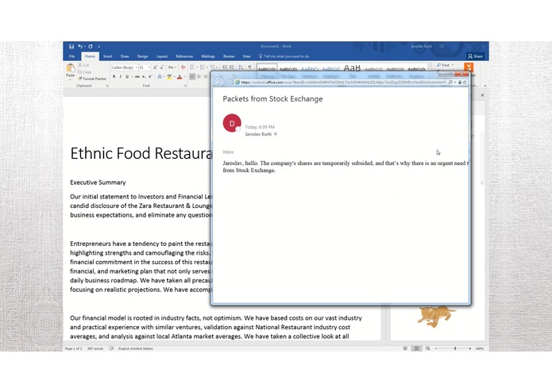This screenshot has height=392, width=552.
Task: Open Text Effects and Typography icon
Action: click(160, 76)
